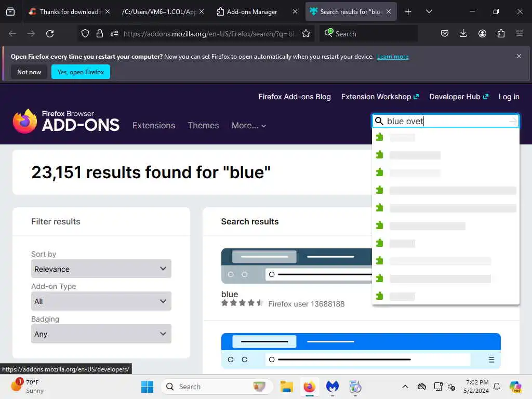The height and width of the screenshot is (399, 532).
Task: Click the site padlock icon
Action: click(100, 34)
